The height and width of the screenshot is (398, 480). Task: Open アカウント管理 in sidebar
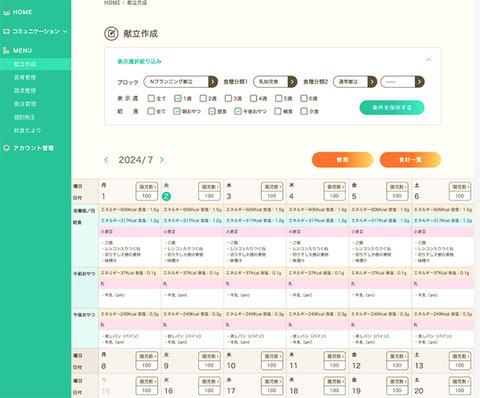pyautogui.click(x=33, y=148)
